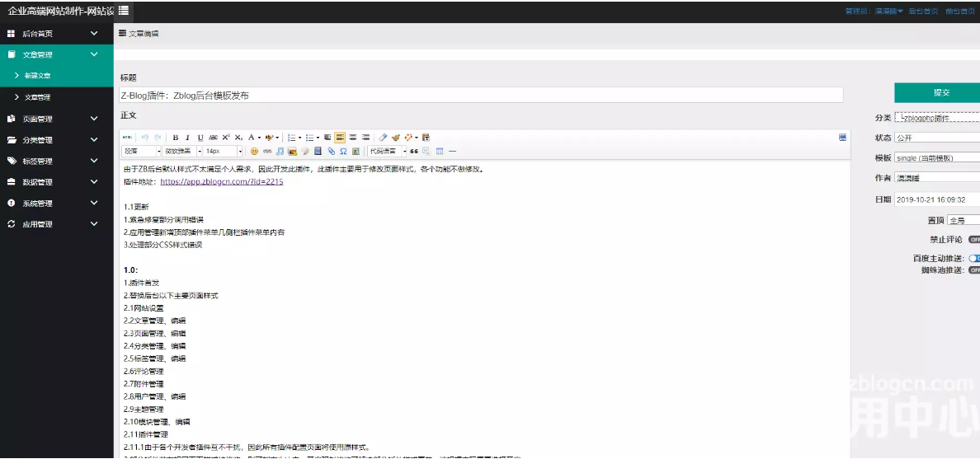980x459 pixels.
Task: Open the 分类 category dropdown
Action: click(x=937, y=118)
